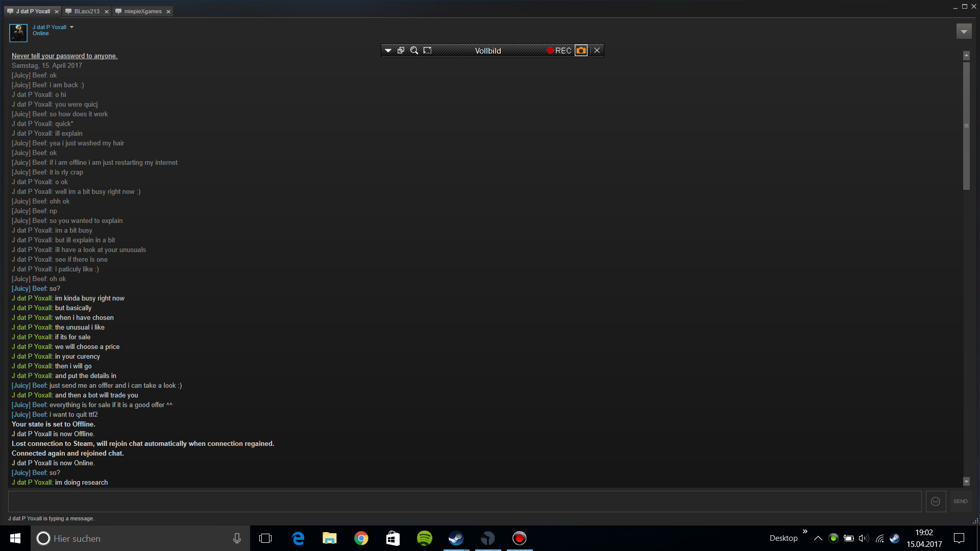Screen dimensions: 980x551
Task: Select the region capture icon
Action: coord(428,51)
